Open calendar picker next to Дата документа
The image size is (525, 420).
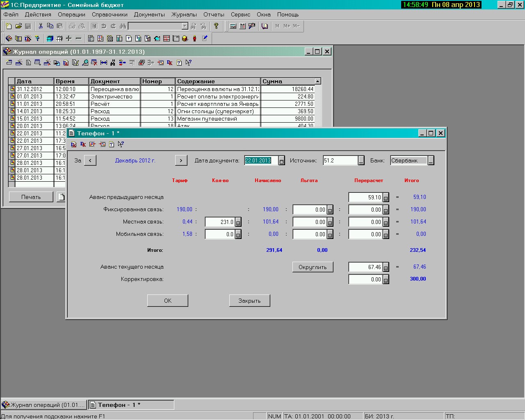click(x=281, y=161)
